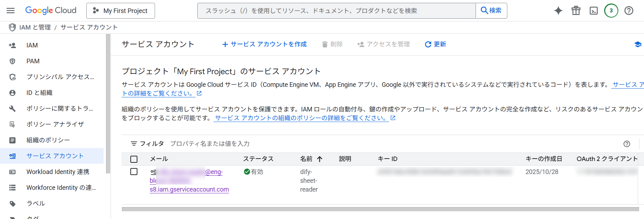Open the help question mark icon in header
644x219 pixels.
[629, 11]
